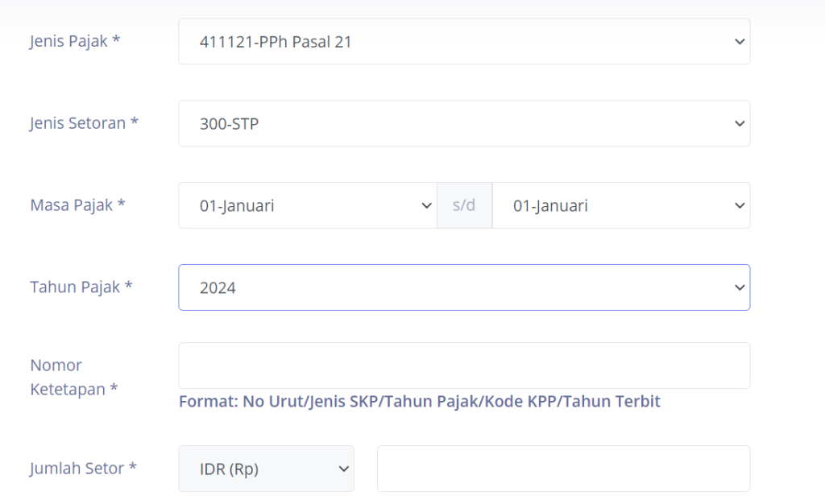Click the chevron on the Tahun Pajak field
The width and height of the screenshot is (825, 504).
(x=738, y=287)
